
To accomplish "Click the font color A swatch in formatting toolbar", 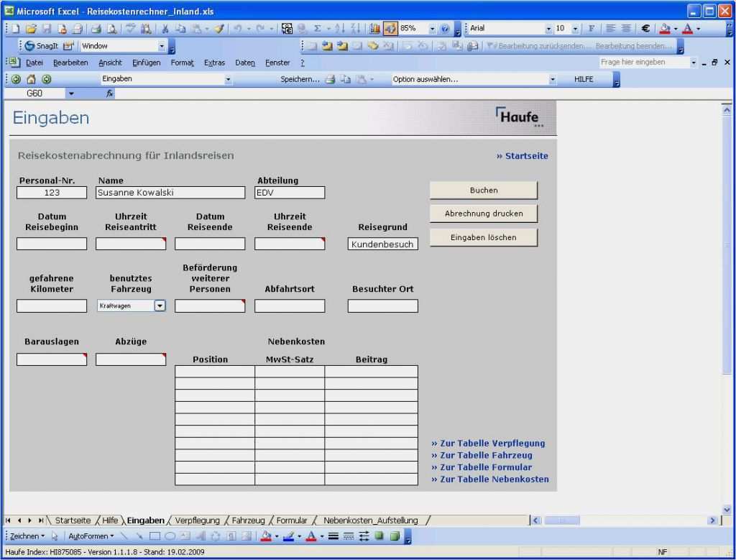I will (687, 29).
